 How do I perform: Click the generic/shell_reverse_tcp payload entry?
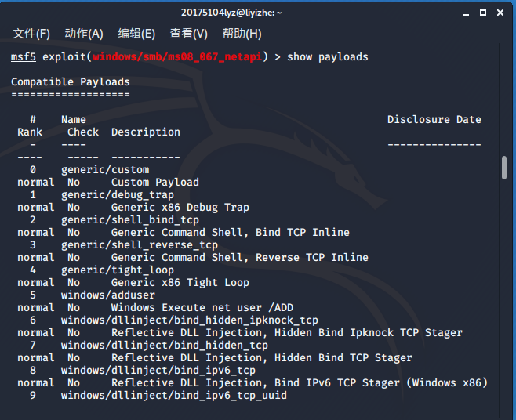(140, 245)
